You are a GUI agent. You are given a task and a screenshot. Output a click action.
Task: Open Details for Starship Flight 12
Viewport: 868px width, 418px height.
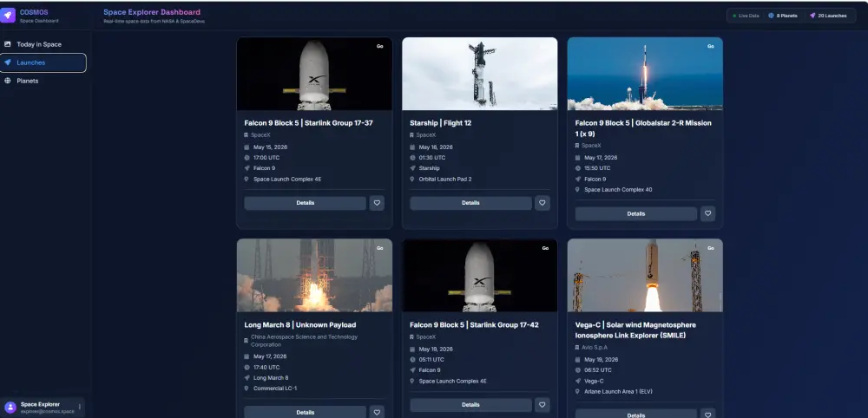(x=470, y=203)
